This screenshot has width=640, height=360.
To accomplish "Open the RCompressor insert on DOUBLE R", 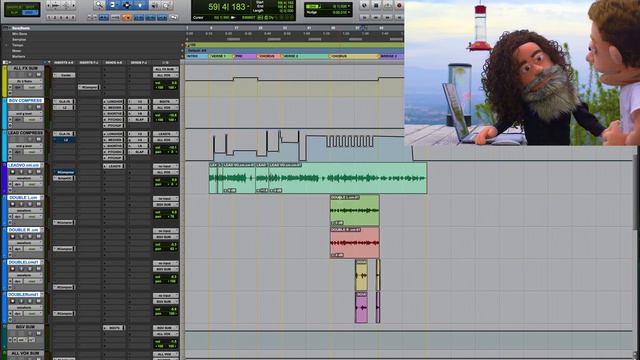I will coord(64,249).
